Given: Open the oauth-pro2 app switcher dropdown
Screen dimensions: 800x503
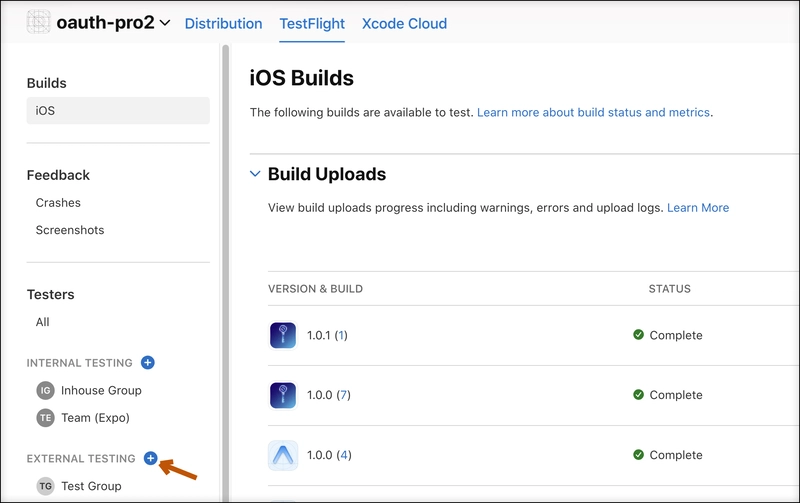Looking at the screenshot, I should click(165, 23).
